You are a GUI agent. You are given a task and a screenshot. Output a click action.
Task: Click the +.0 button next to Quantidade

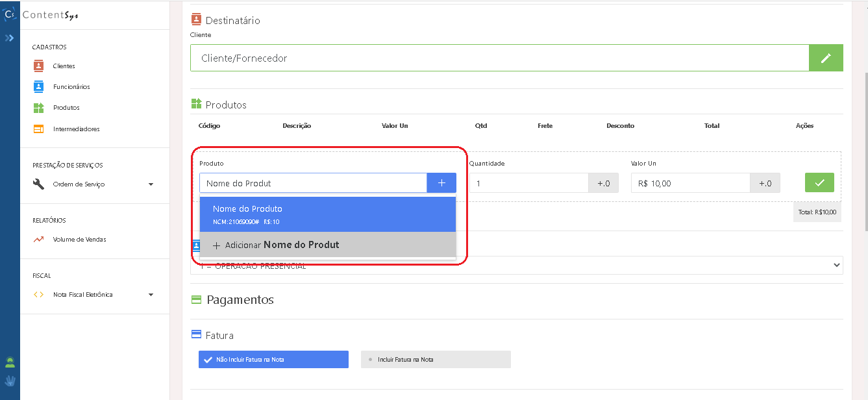pyautogui.click(x=603, y=183)
